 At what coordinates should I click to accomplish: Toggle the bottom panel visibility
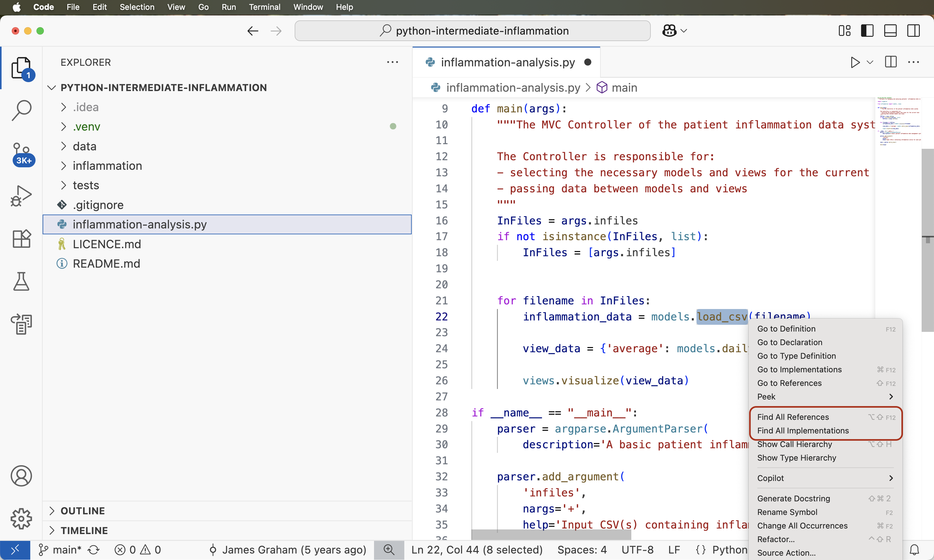[x=890, y=31]
